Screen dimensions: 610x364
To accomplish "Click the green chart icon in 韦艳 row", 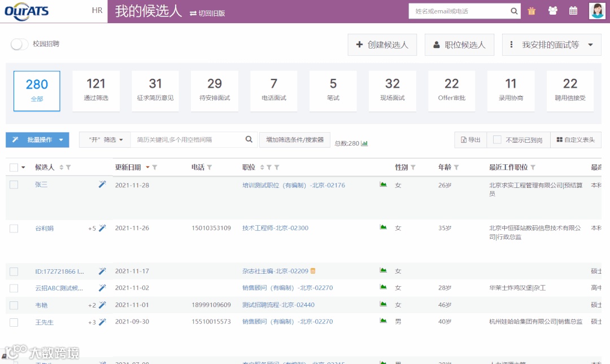I will pos(383,304).
